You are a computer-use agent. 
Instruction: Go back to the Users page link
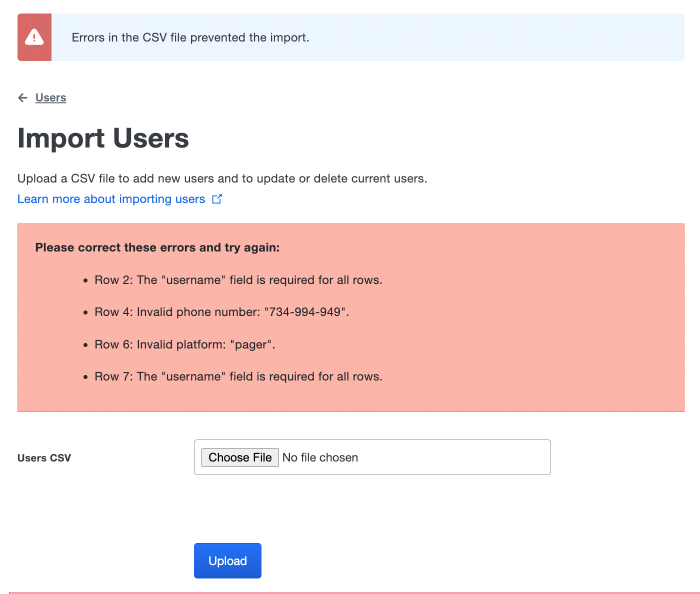(x=50, y=97)
